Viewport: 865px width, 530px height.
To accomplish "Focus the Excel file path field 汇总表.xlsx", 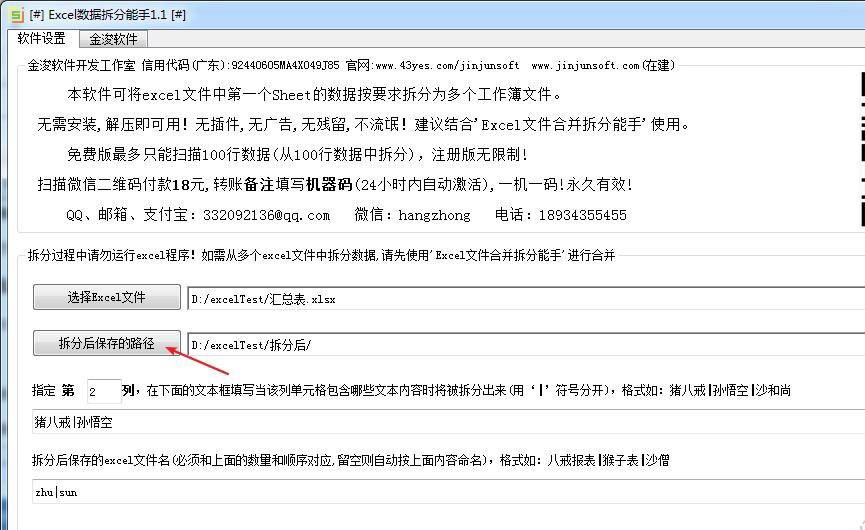I will pos(526,299).
